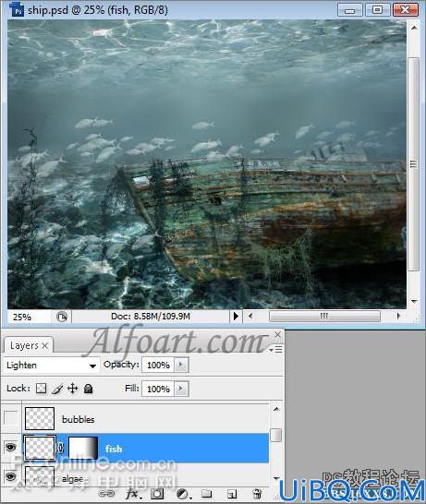Open the Layers panel options menu
Viewport: 426px width, 504px height.
pyautogui.click(x=276, y=349)
